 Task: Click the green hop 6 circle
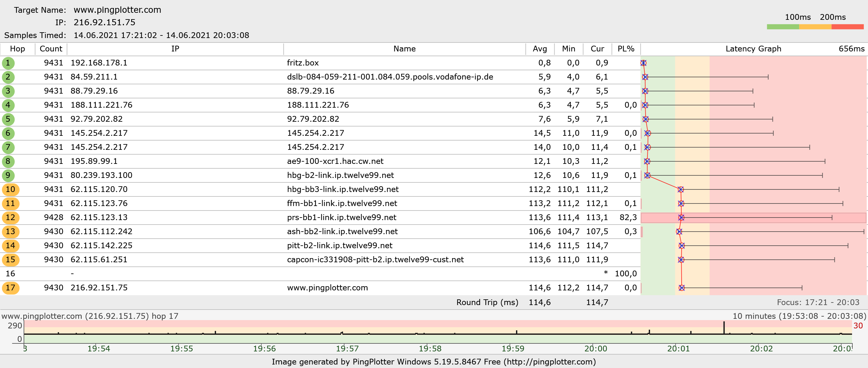tap(8, 133)
